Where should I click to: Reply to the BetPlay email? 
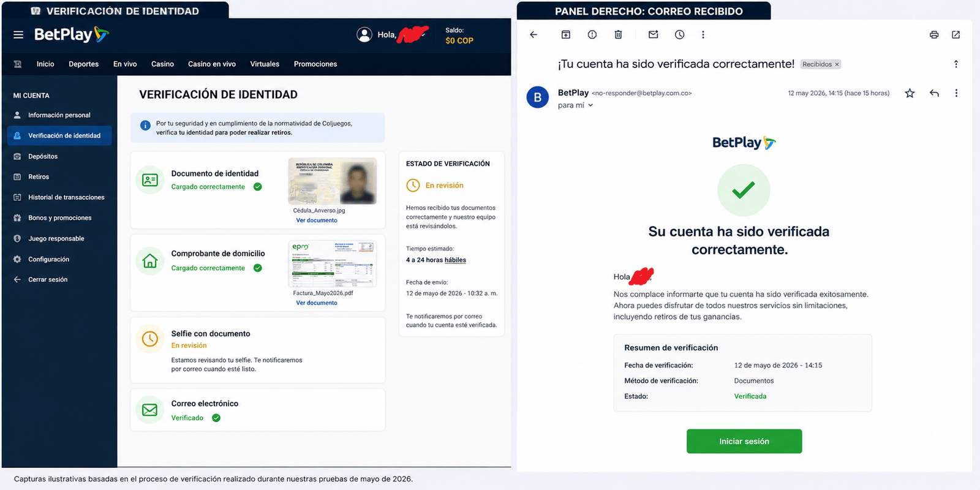pos(935,93)
